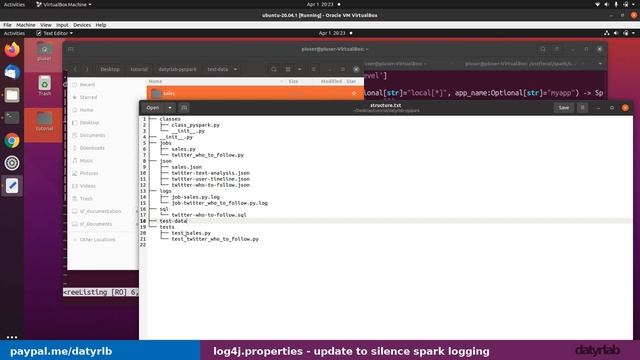Toggle list/grid view icon in Files toolbar
This screenshot has width=640, height=360.
click(x=288, y=69)
